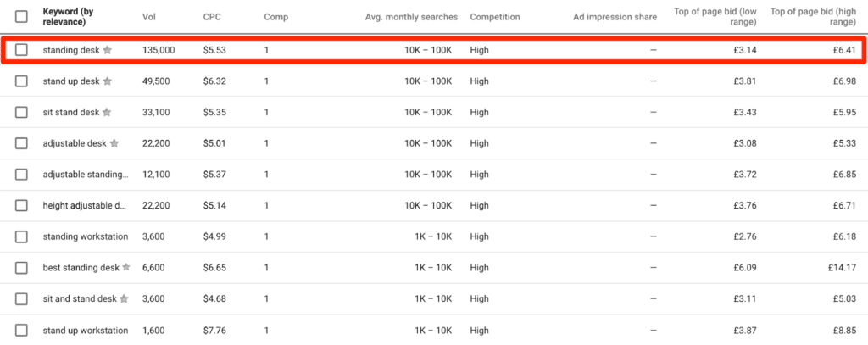Screen dimensions: 868x345
Task: Click the star beside 'stand up desk'
Action: point(107,81)
